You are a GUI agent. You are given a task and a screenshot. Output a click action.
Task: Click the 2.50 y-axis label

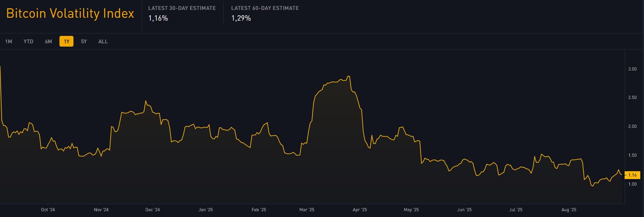(x=632, y=98)
